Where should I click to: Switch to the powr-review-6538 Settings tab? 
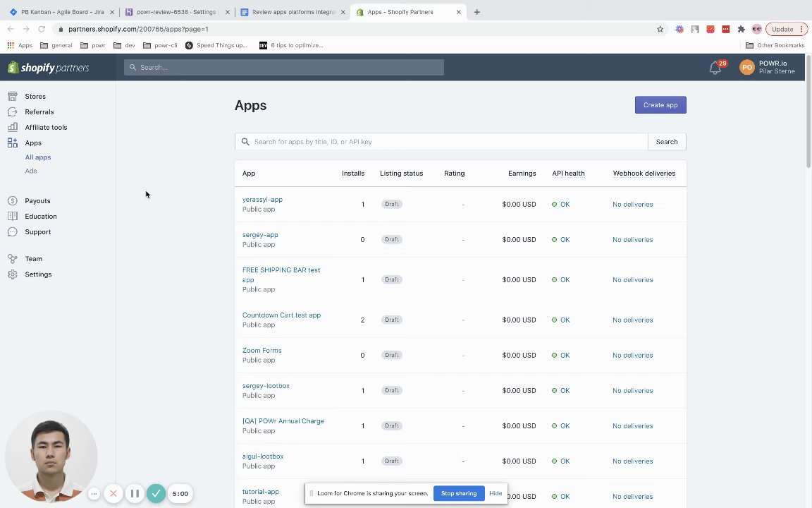177,12
